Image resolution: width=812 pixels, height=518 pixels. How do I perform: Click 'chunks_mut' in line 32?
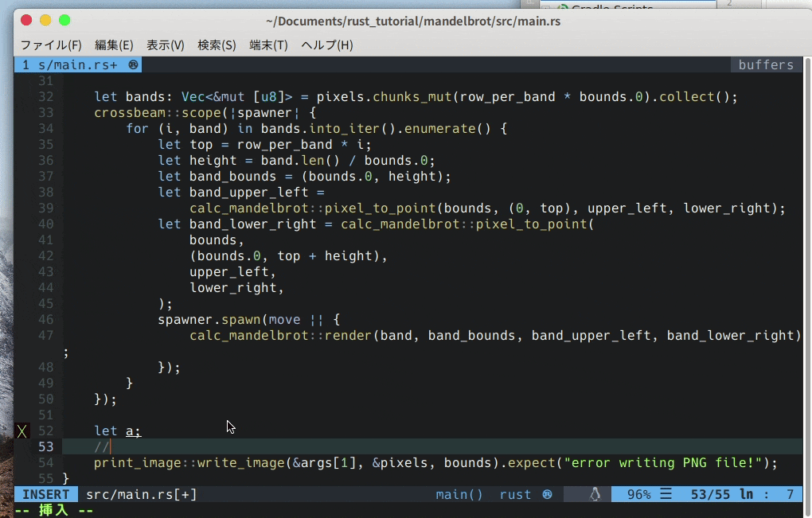coord(412,97)
